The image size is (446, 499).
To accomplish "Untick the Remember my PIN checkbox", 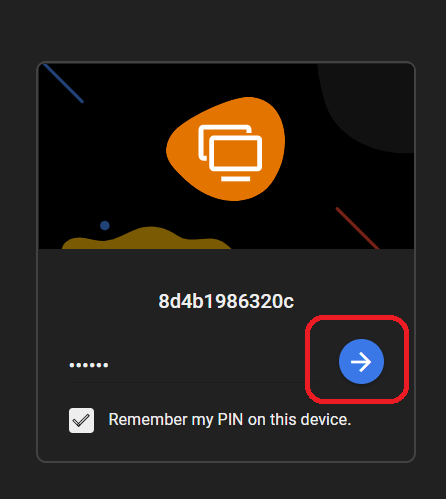I will (x=81, y=420).
